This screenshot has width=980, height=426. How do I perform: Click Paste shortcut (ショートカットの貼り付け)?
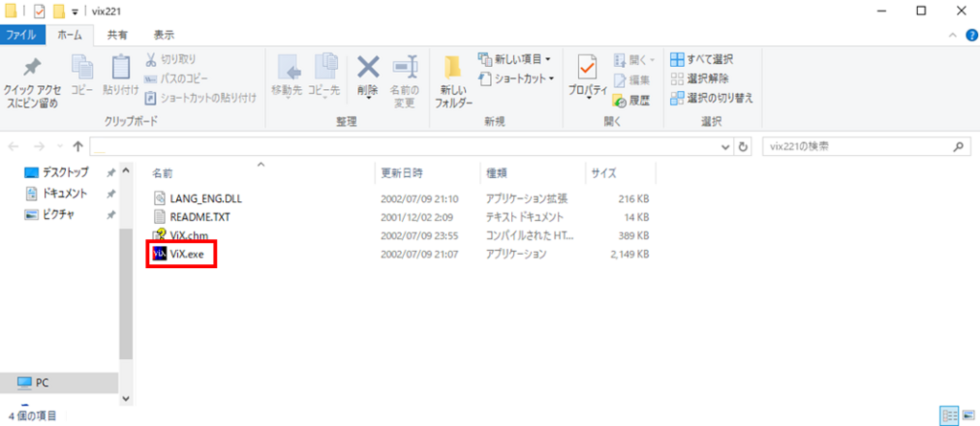tap(201, 99)
